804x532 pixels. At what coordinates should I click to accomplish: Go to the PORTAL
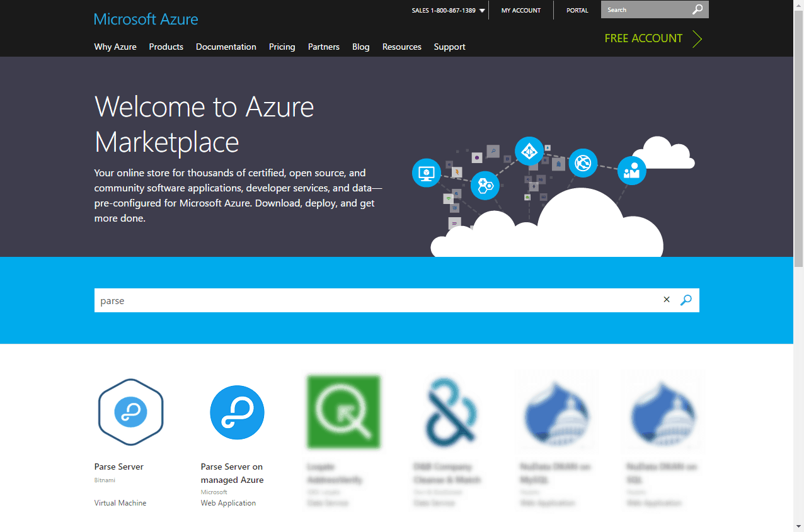(577, 10)
